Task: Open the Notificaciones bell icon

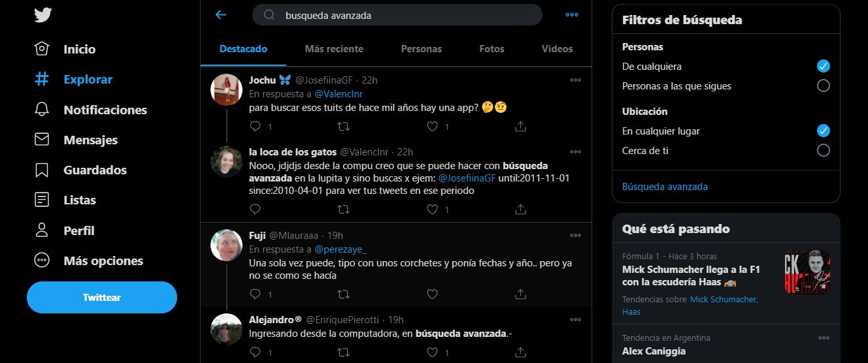Action: pos(42,110)
